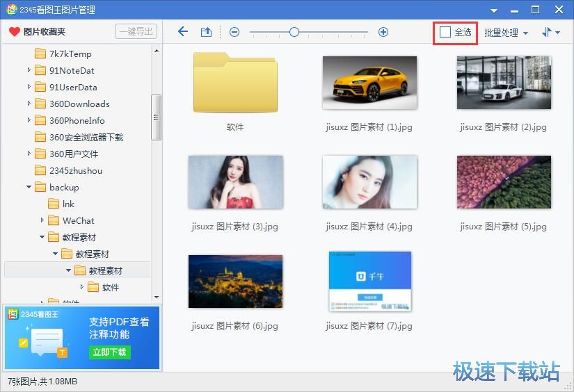Select the lnk folder
The width and height of the screenshot is (574, 392).
[61, 204]
